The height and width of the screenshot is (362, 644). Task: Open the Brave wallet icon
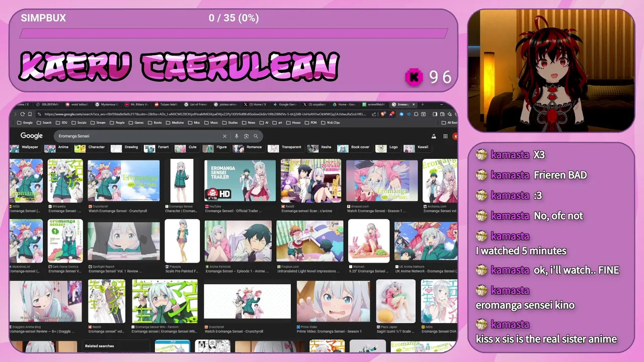click(443, 114)
